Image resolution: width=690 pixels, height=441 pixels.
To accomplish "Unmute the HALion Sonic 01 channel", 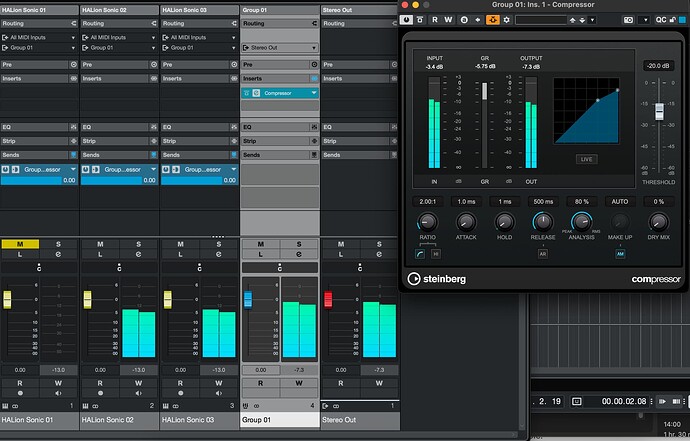I will (20, 244).
